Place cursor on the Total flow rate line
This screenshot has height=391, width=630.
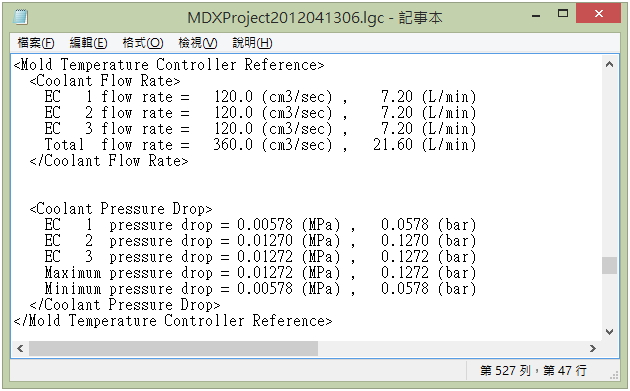(260, 145)
